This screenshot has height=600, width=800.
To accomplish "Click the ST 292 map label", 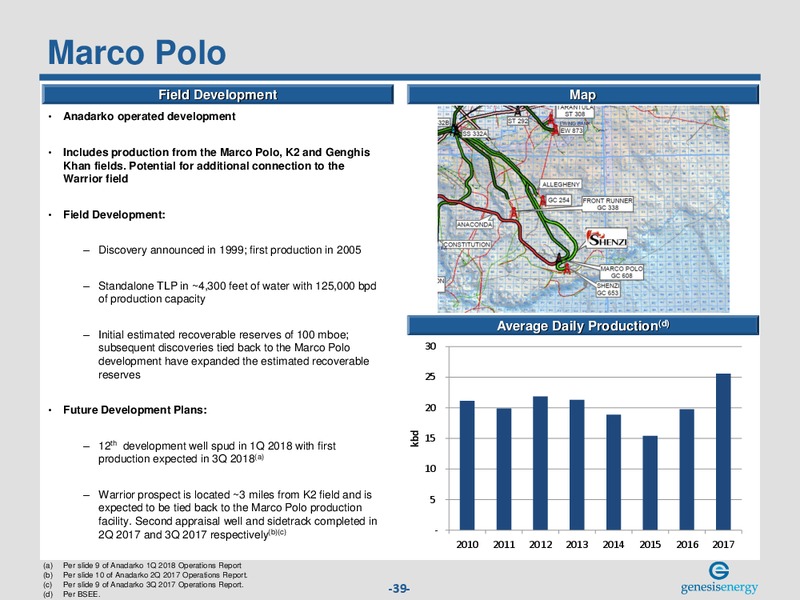I will (x=518, y=121).
